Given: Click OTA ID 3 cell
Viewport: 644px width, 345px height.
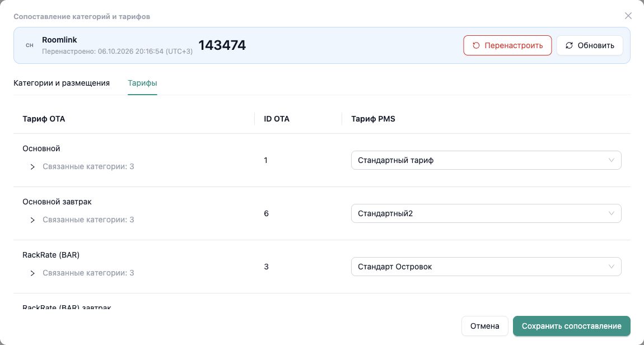Looking at the screenshot, I should click(266, 267).
